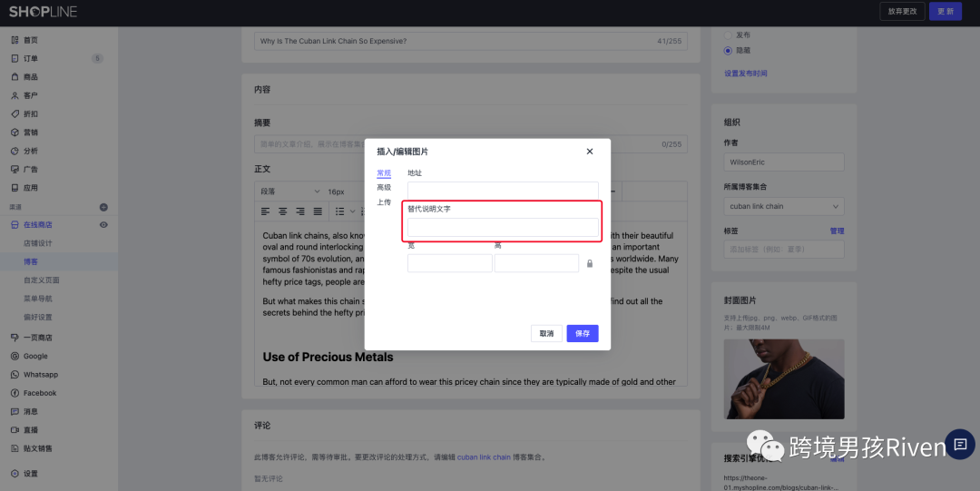The height and width of the screenshot is (491, 980).
Task: Open 菜单导航 menu navigation submenu
Action: [38, 299]
